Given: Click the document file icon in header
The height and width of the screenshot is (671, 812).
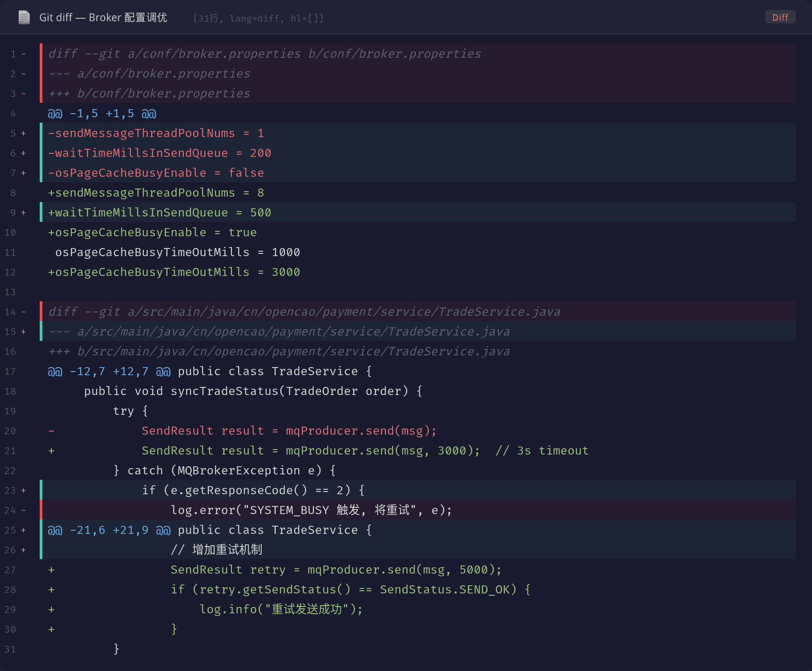Looking at the screenshot, I should coord(24,18).
